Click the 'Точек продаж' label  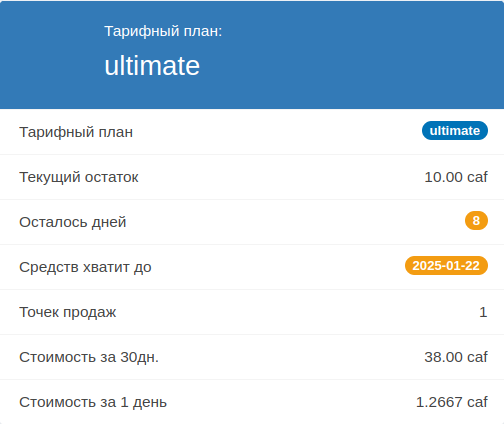(x=68, y=312)
